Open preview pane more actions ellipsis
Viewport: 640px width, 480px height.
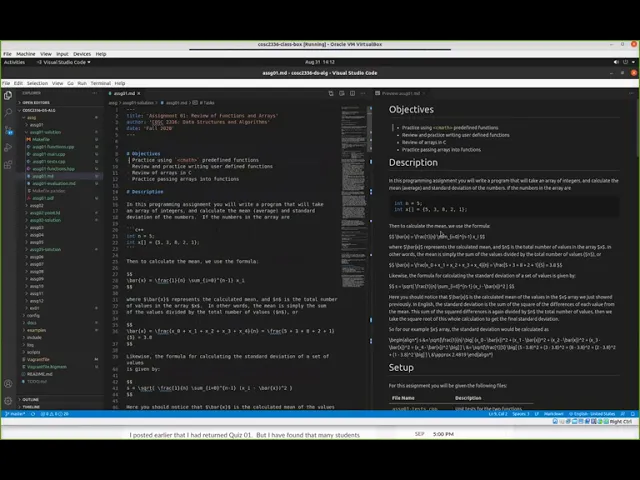click(x=631, y=93)
